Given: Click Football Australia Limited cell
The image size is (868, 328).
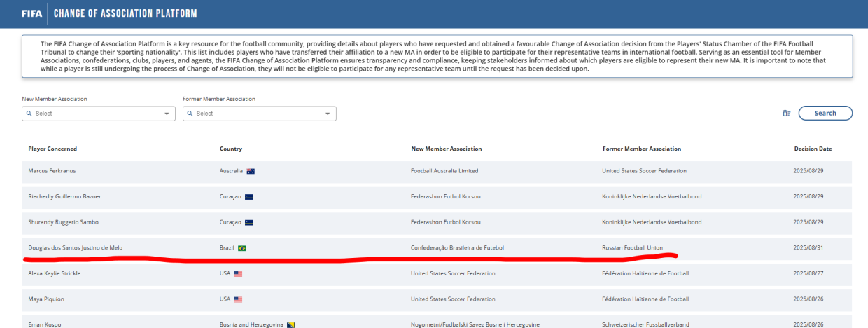Looking at the screenshot, I should 444,171.
